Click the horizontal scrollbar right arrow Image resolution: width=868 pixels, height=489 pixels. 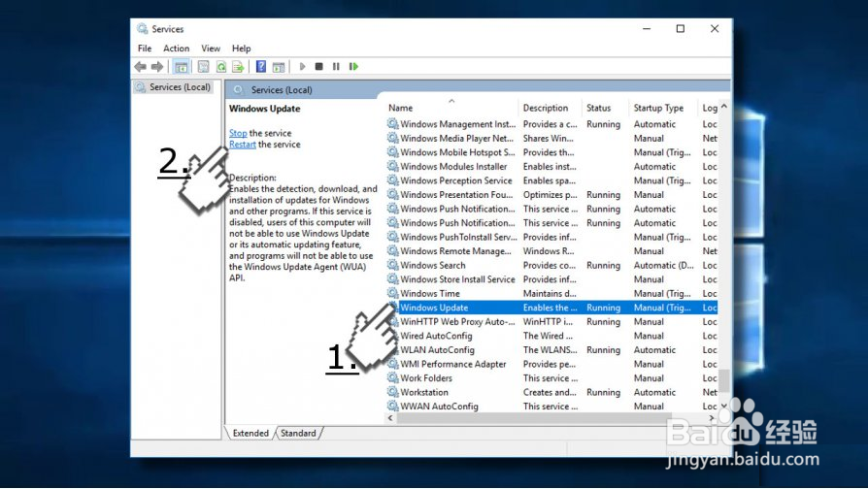[712, 418]
